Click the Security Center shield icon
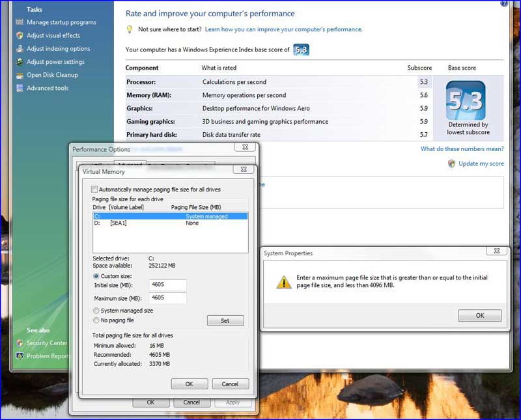This screenshot has width=521, height=420. pos(20,343)
